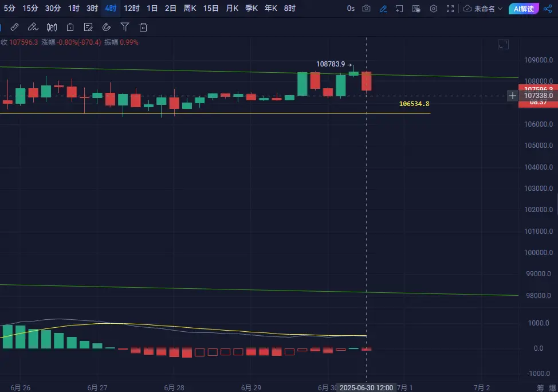Switch to 月K monthly candles

(232, 8)
